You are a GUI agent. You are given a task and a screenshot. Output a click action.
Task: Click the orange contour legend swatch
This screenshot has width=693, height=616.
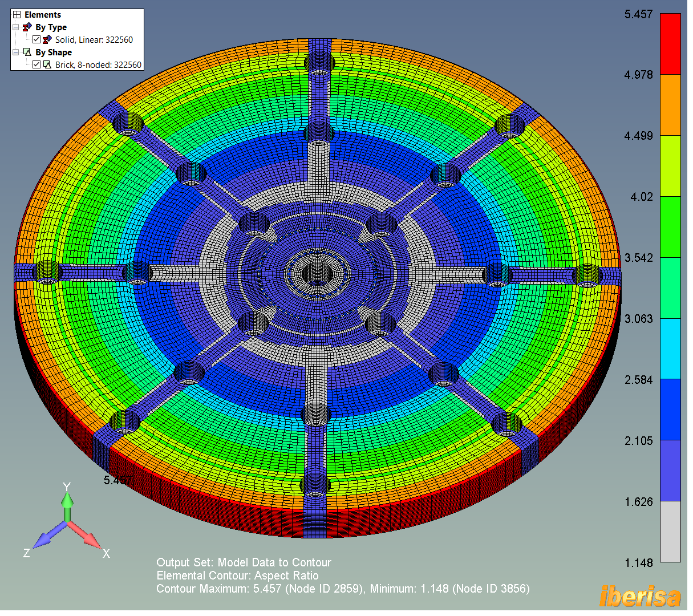(x=670, y=105)
